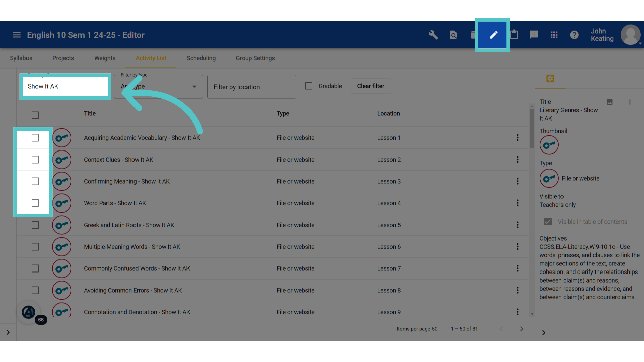Check Context Clues row checkbox
This screenshot has height=362, width=644.
35,160
